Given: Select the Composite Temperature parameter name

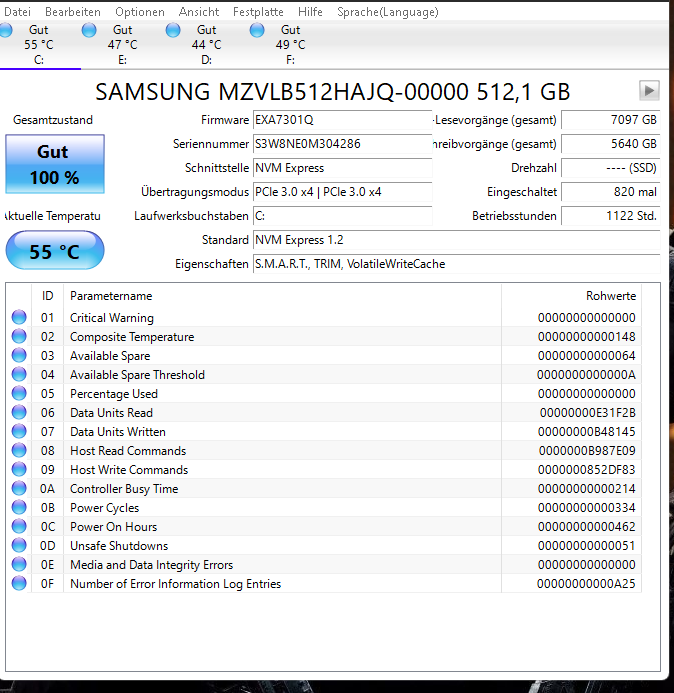Looking at the screenshot, I should [x=132, y=337].
